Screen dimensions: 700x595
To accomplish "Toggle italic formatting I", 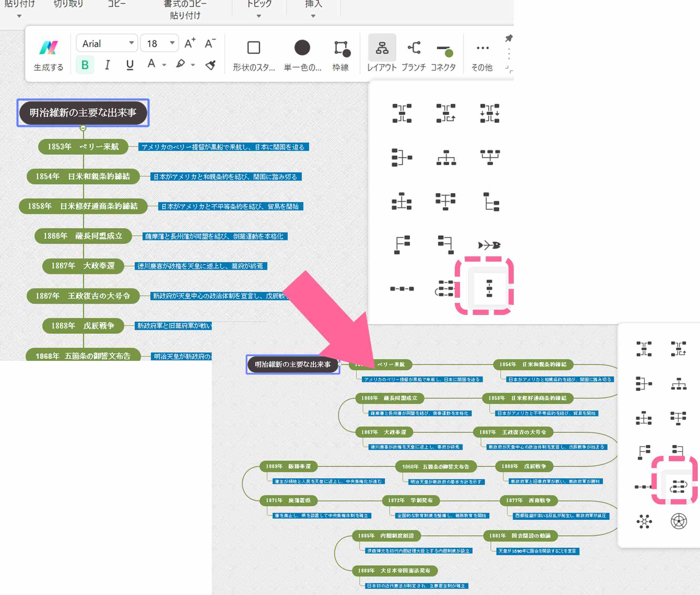I will 107,65.
